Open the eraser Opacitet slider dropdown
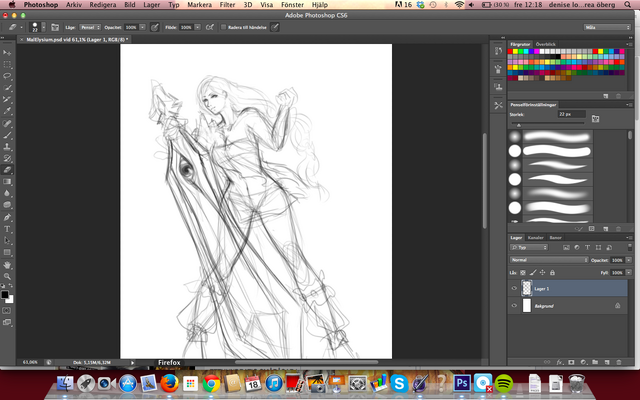Screen dimensions: 640x400 (142, 27)
